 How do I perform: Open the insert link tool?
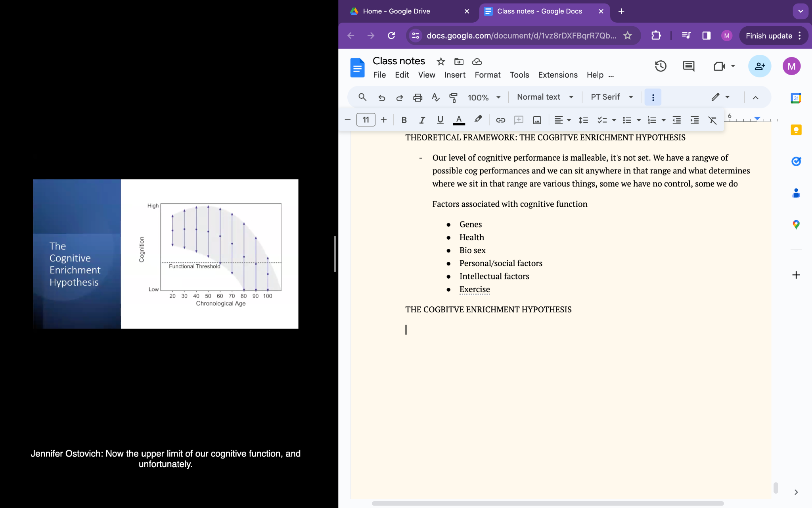pos(500,120)
